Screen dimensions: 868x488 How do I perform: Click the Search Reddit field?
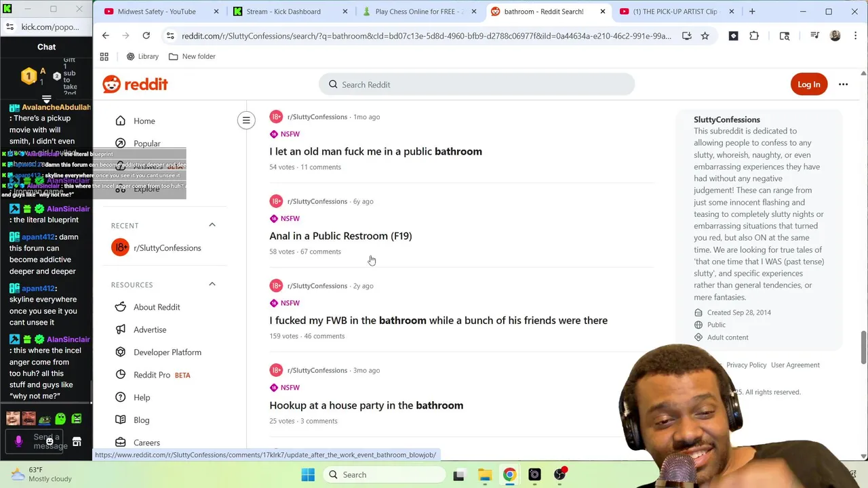click(477, 85)
